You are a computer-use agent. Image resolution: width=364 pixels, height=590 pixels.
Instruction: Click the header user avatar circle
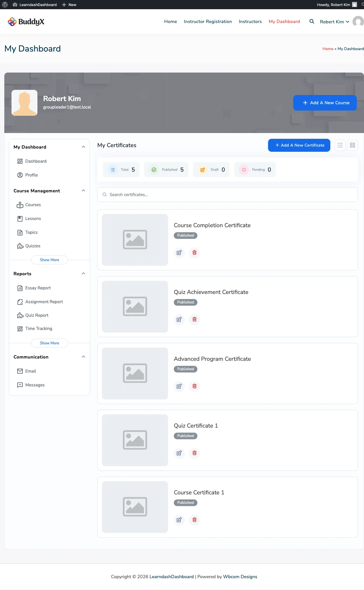pos(358,22)
